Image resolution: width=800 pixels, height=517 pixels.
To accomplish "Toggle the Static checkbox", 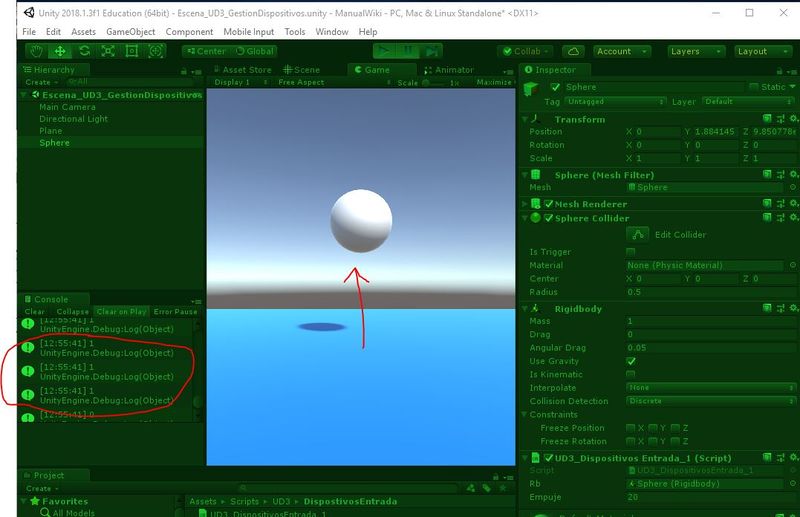I will 754,87.
